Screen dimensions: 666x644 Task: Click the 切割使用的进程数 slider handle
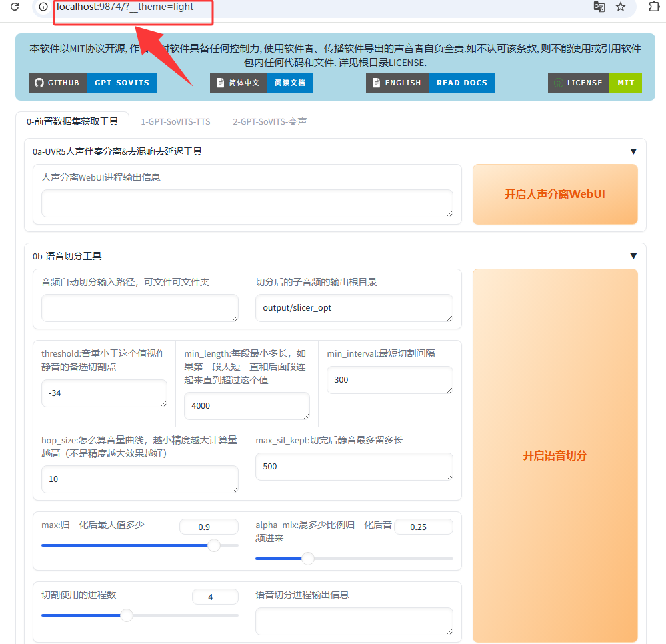pos(127,615)
